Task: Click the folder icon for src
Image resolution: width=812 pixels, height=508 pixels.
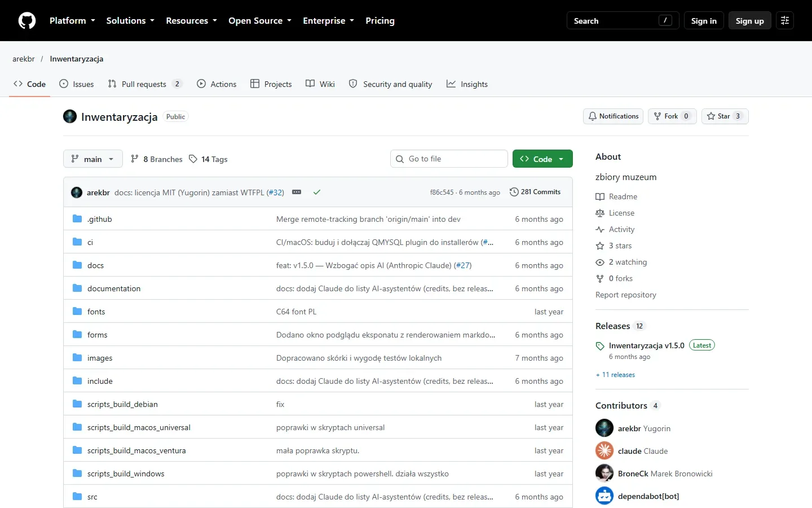Action: click(x=77, y=497)
